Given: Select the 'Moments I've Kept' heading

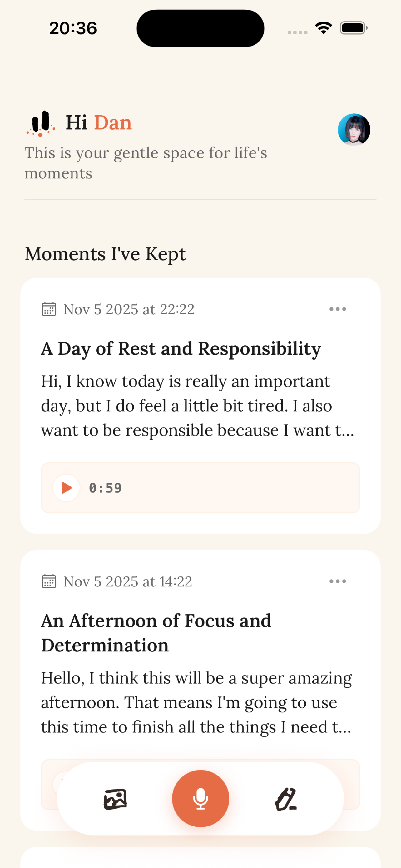Looking at the screenshot, I should tap(105, 254).
